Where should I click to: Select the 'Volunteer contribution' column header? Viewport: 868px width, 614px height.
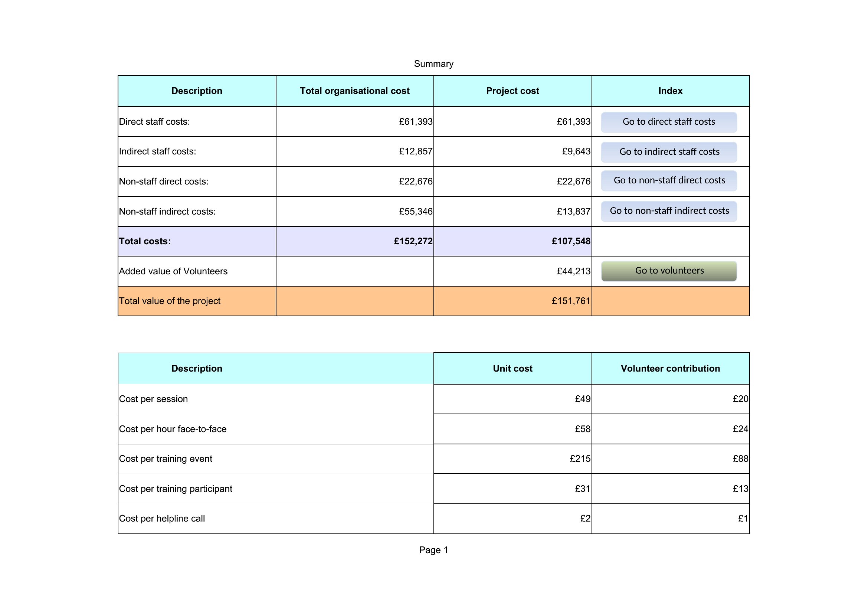tap(670, 369)
